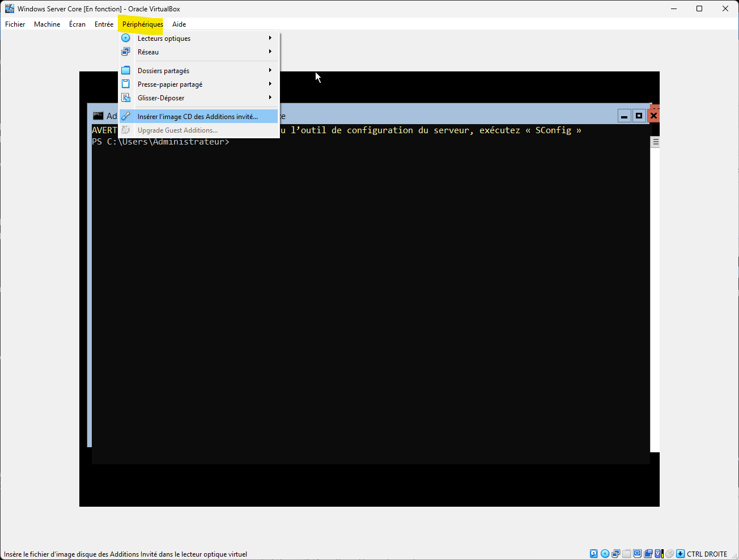Expand the Glisser-Déposer submenu
The width and height of the screenshot is (739, 560).
198,97
